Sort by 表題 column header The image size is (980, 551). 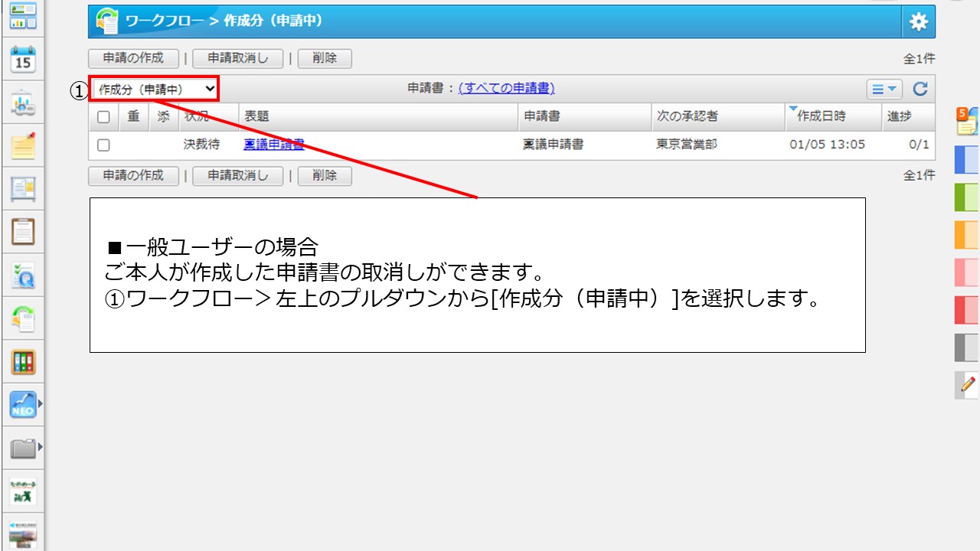[256, 116]
